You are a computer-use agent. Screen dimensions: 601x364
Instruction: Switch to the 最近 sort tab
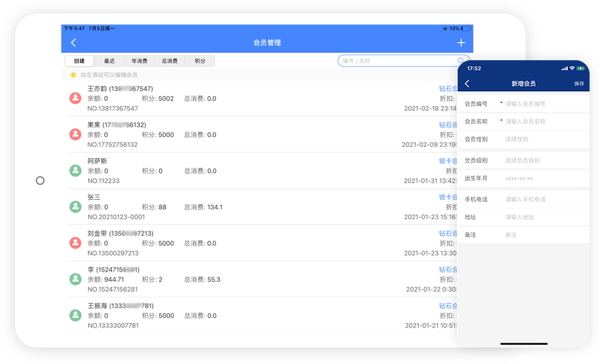pyautogui.click(x=109, y=62)
